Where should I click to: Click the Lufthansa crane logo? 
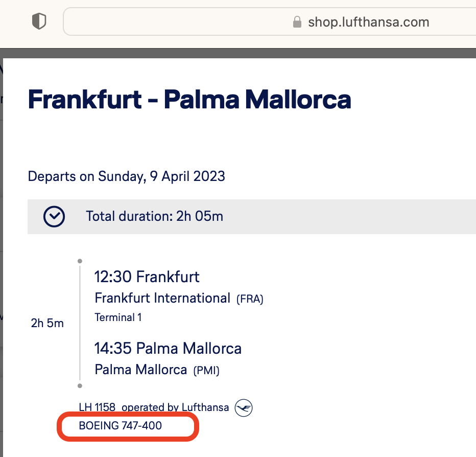[x=244, y=407]
